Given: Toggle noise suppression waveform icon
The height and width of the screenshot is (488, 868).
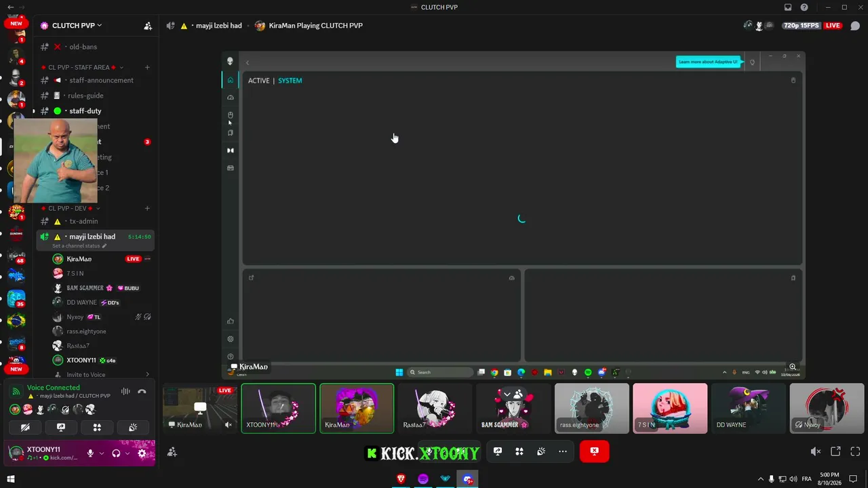Looking at the screenshot, I should point(125,391).
